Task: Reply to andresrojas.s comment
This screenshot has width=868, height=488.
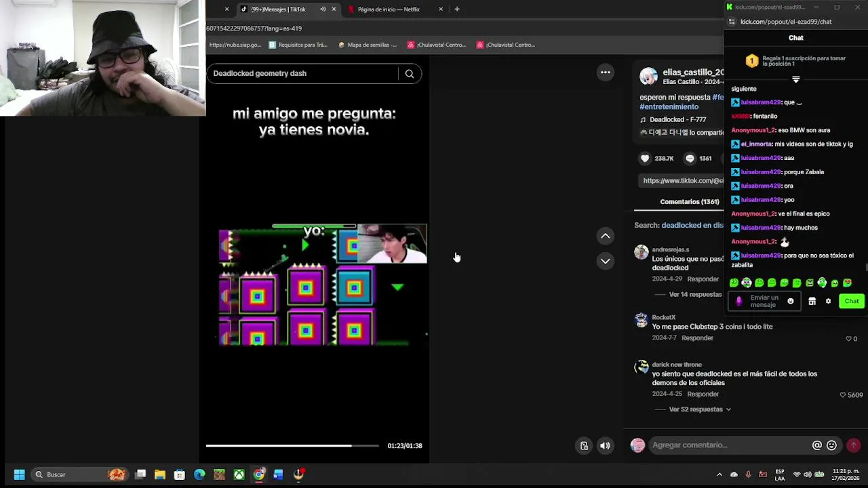Action: pos(703,279)
